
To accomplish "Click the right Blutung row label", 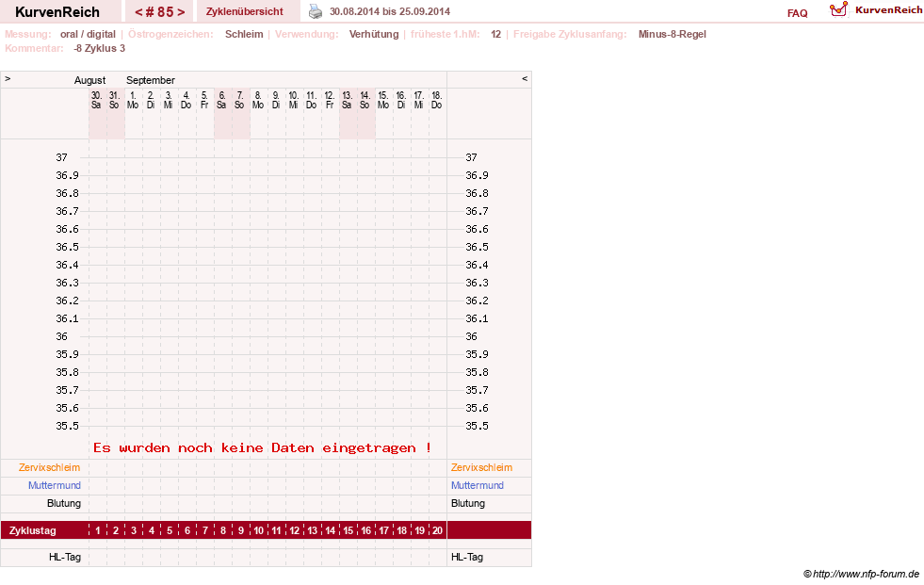I will coord(468,504).
